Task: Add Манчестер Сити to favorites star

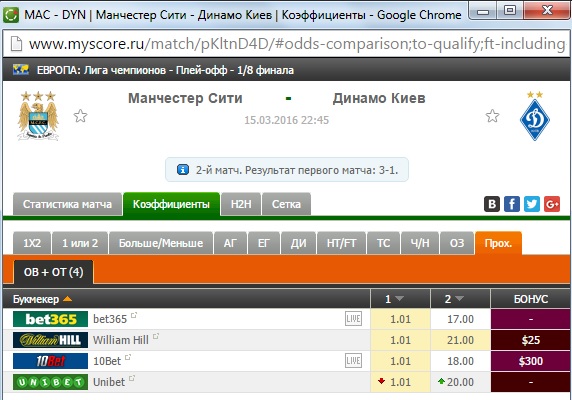Action: pyautogui.click(x=80, y=116)
